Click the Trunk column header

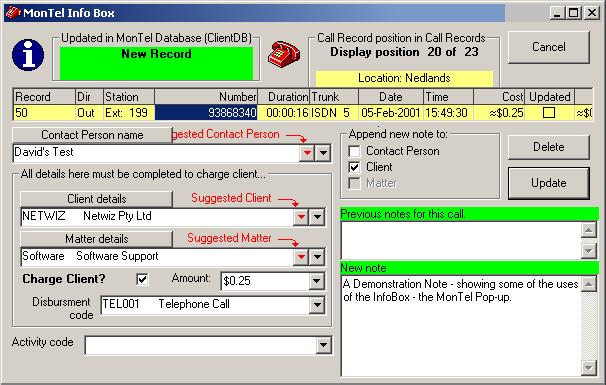[334, 97]
